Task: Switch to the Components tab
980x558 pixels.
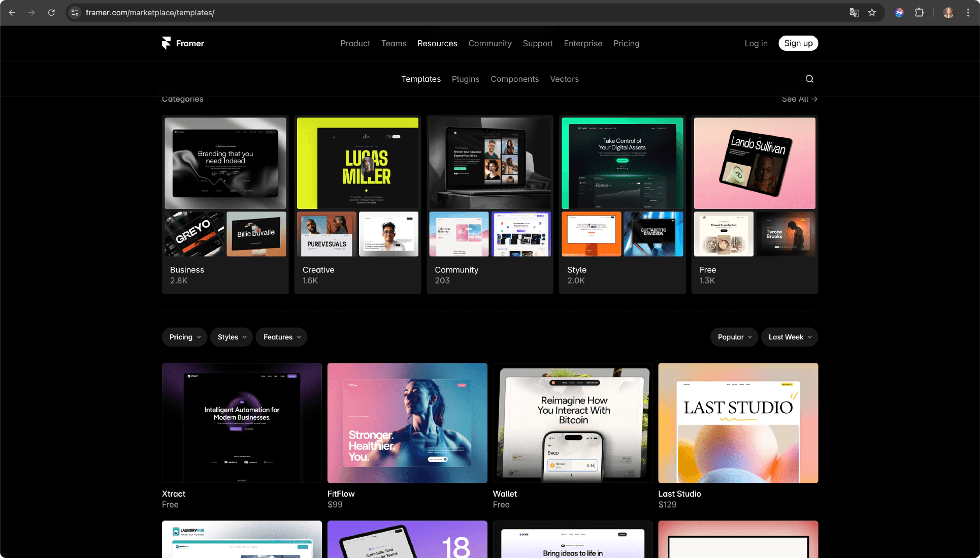Action: (514, 79)
